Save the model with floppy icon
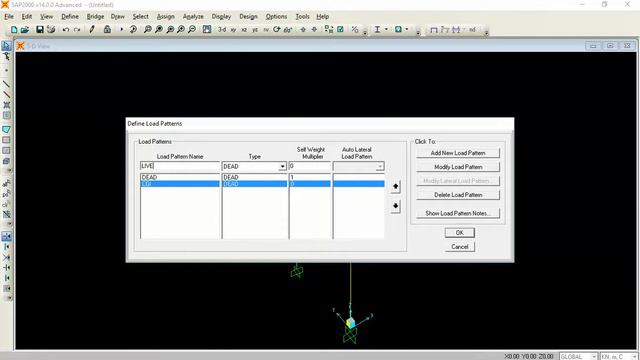The width and height of the screenshot is (640, 360). [40, 29]
